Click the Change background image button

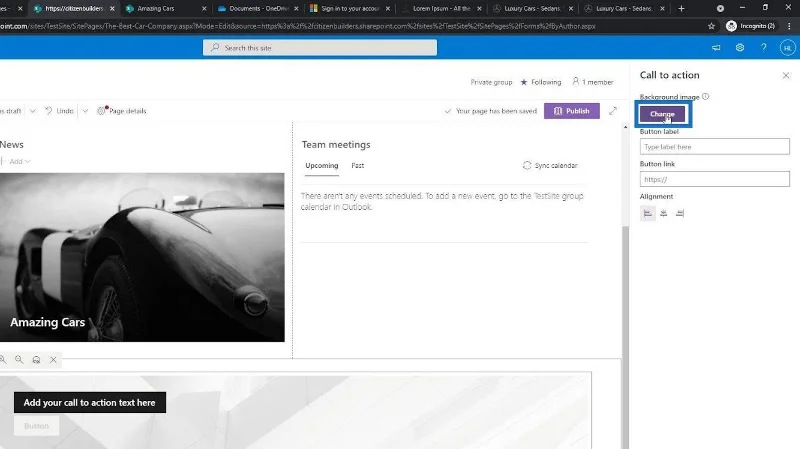[x=662, y=114]
